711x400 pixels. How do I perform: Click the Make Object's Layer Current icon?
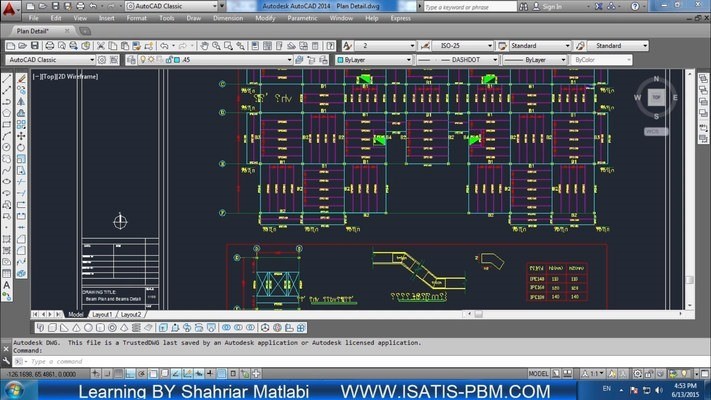(299, 60)
